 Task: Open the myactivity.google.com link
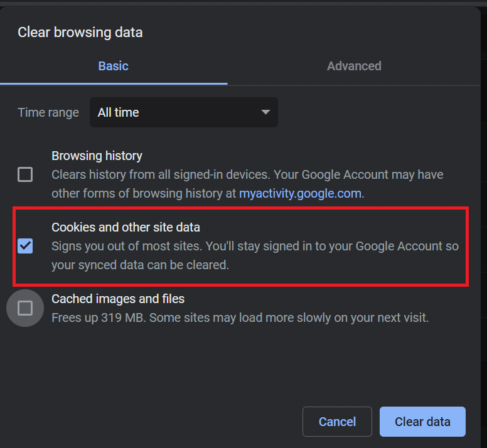click(x=300, y=193)
